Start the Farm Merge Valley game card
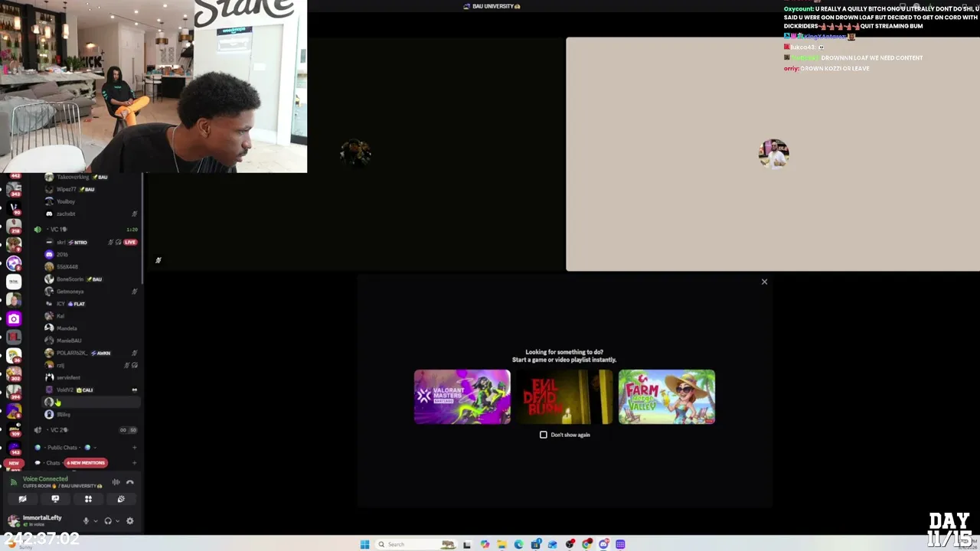 (x=667, y=396)
